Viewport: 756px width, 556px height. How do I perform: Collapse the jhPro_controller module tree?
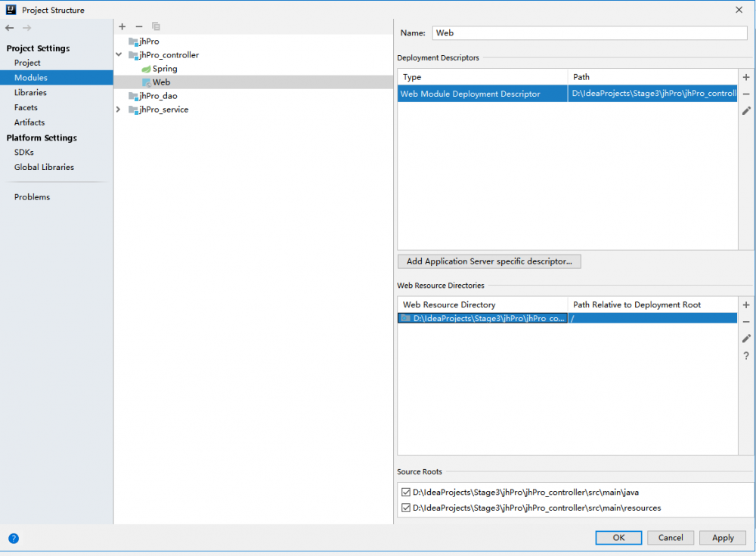point(119,55)
